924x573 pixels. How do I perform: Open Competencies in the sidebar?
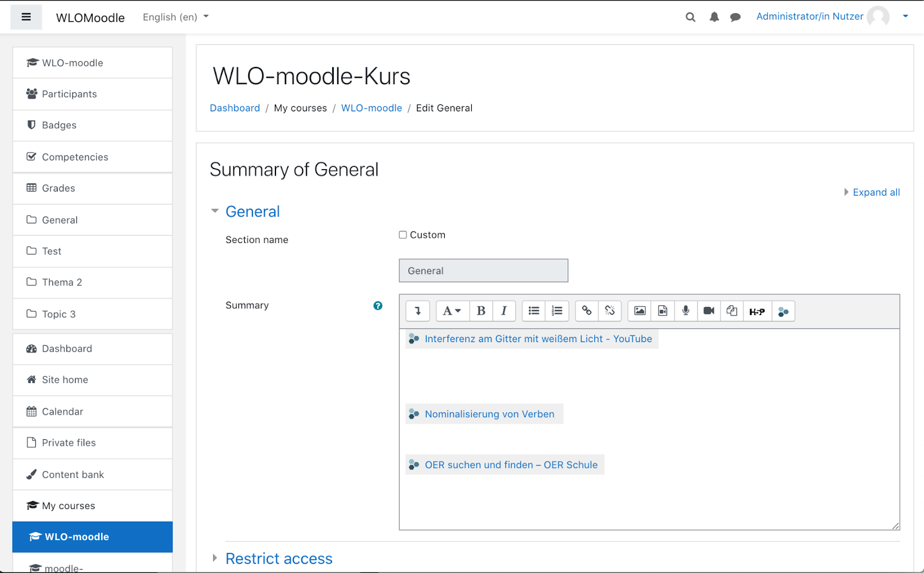click(92, 157)
